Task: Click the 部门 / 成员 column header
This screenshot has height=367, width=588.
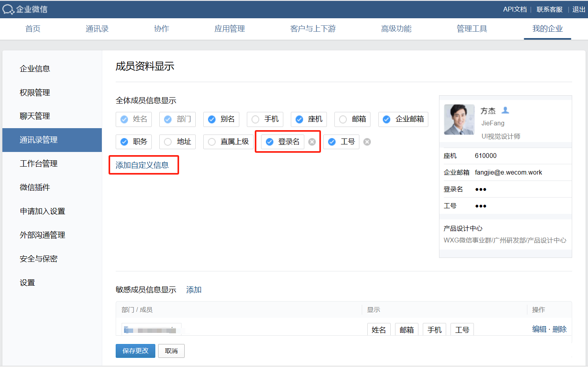Action: click(137, 310)
